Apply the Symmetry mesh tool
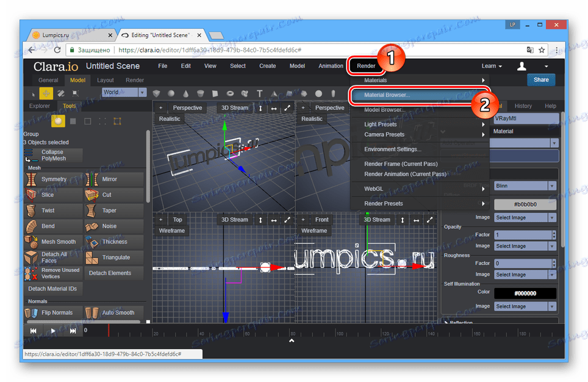Viewport: 588px width, 382px height. click(53, 179)
